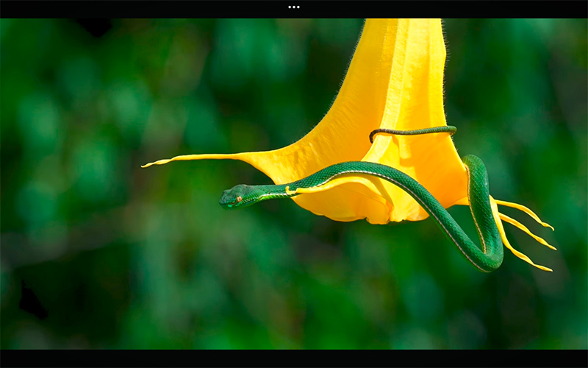588x368 pixels.
Task: Click the black letterbox bar at the bottom
Action: coord(294,358)
